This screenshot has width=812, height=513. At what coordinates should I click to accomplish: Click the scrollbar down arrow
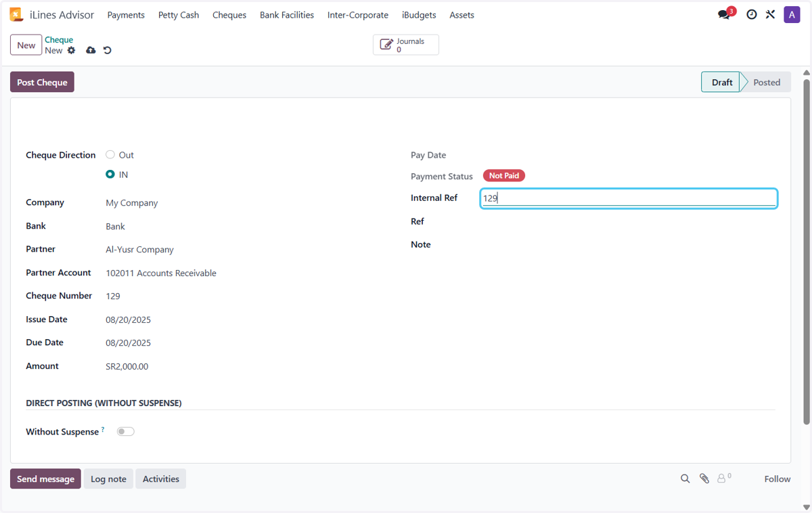(806, 507)
